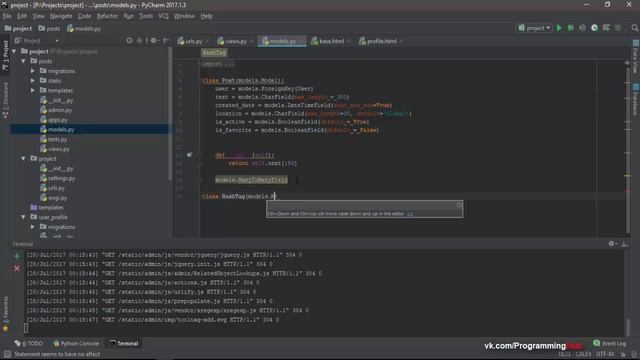This screenshot has width=640, height=360.
Task: Click the grayed Stop icon in run toolbar
Action: 618,28
